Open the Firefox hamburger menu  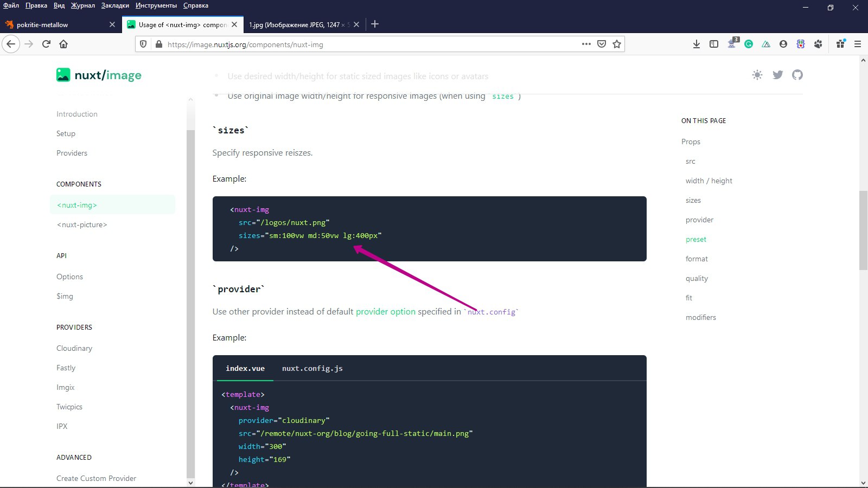[858, 44]
